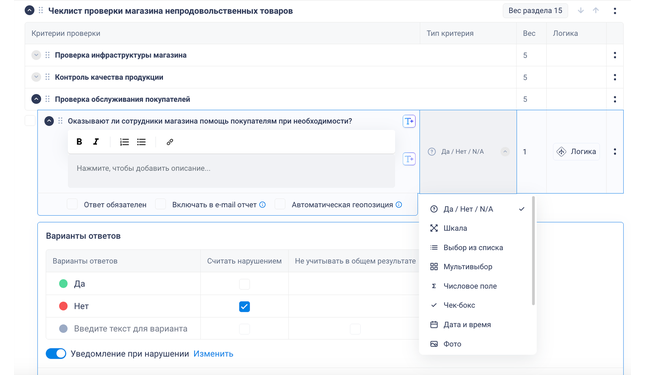Uncheck Считать нарушением for Нет

(244, 306)
